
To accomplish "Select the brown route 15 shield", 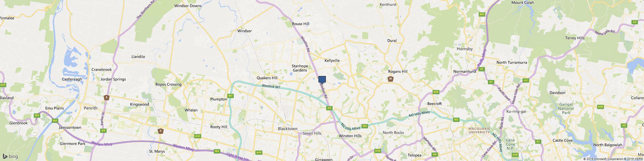I will [x=390, y=79].
